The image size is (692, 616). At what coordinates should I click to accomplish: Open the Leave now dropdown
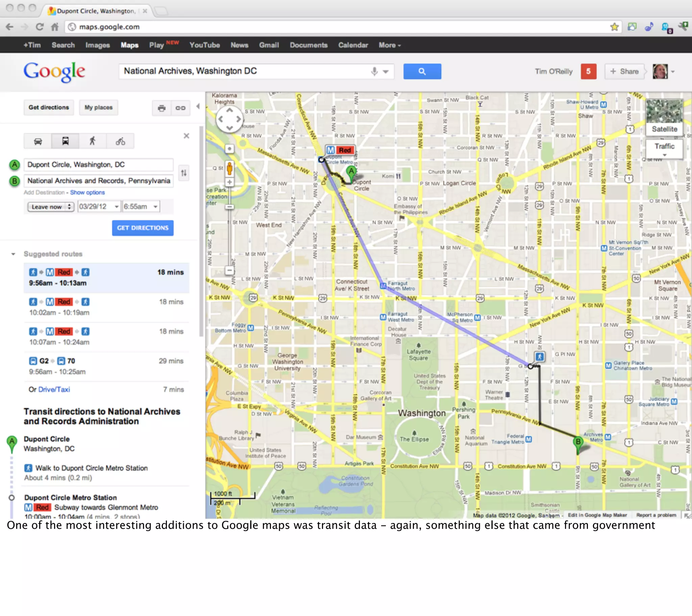[x=51, y=206]
